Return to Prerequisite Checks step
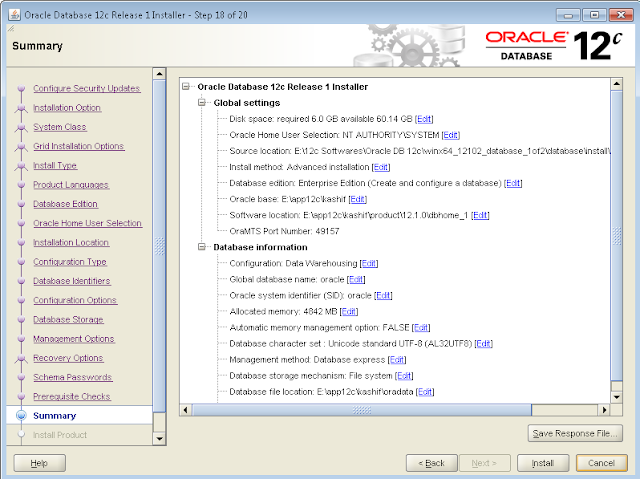The width and height of the screenshot is (640, 479). point(71,396)
